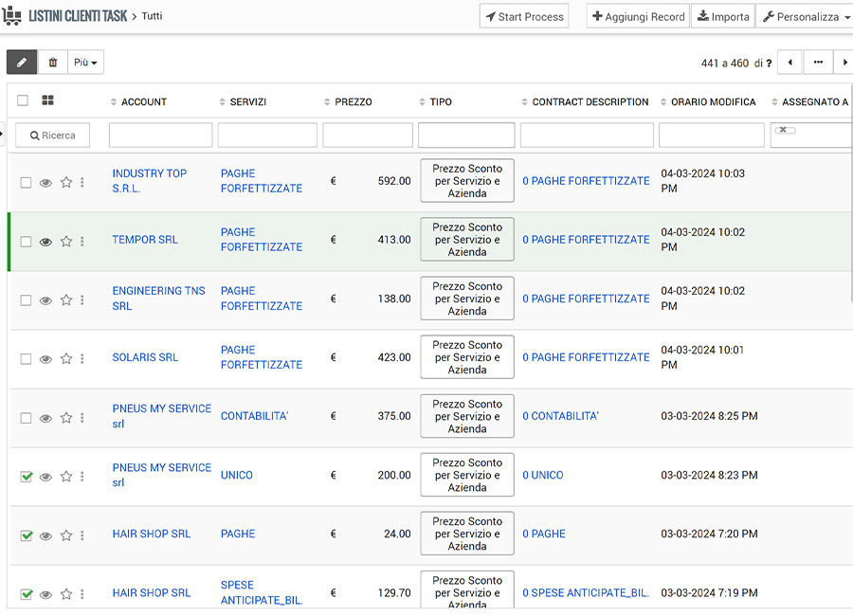Viewport: 853px width, 616px height.
Task: View the HAIR SHOP SRL PAGHE record eye icon
Action: [45, 535]
